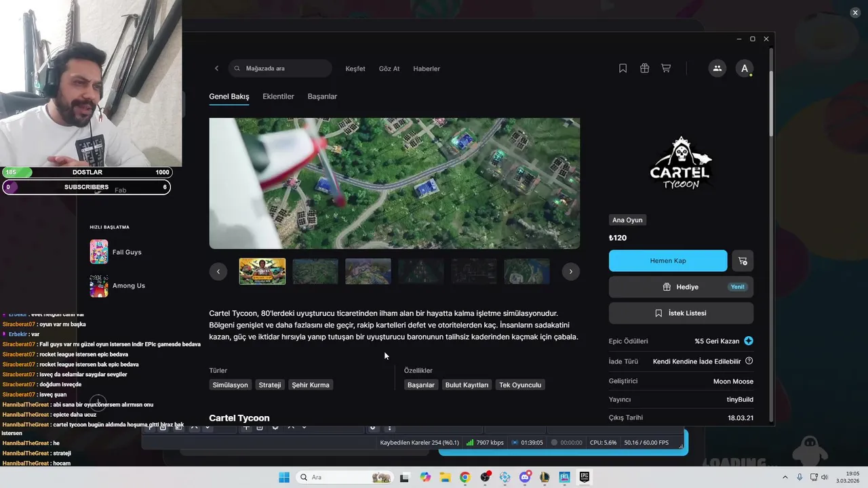Open Task View on the taskbar
Screen dimensions: 868x488
405,477
